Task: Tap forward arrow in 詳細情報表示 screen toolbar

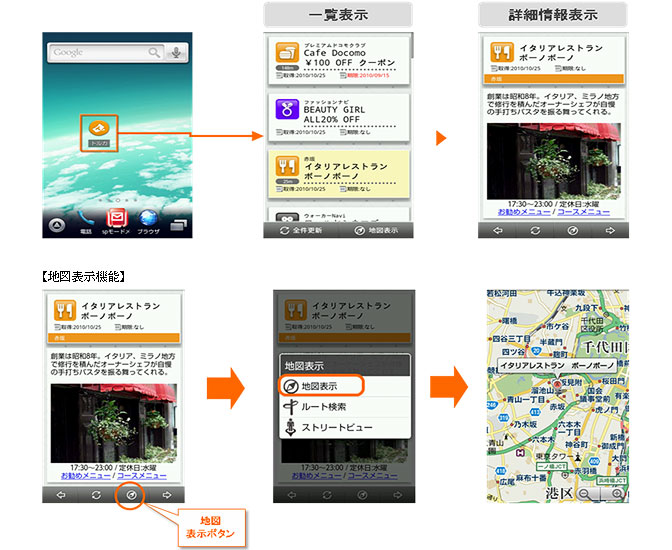Action: [609, 231]
